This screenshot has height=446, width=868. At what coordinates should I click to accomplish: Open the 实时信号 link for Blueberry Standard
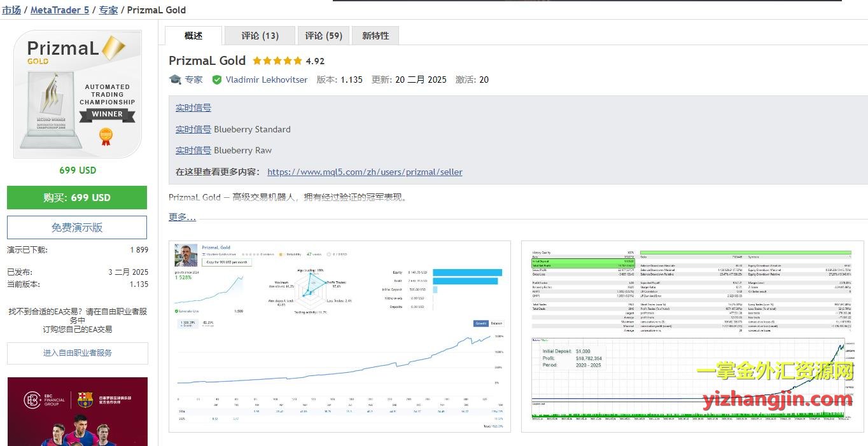click(193, 129)
